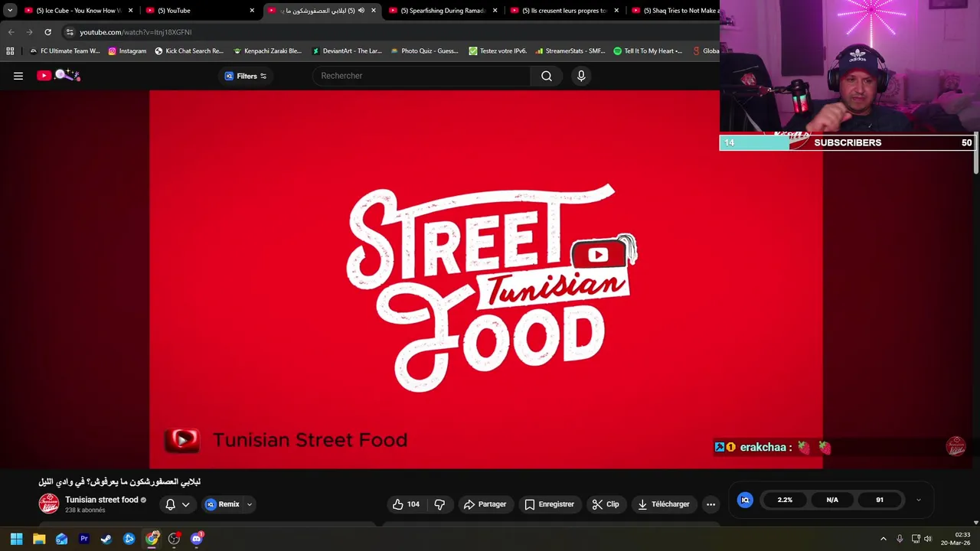Viewport: 980px width, 551px height.
Task: Show hidden system tray icons
Action: [x=883, y=539]
